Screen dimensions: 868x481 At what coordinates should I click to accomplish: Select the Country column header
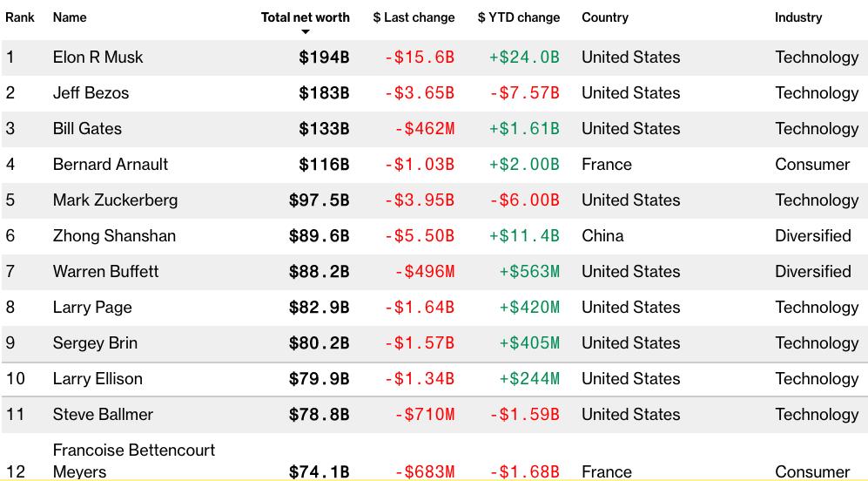pos(605,17)
